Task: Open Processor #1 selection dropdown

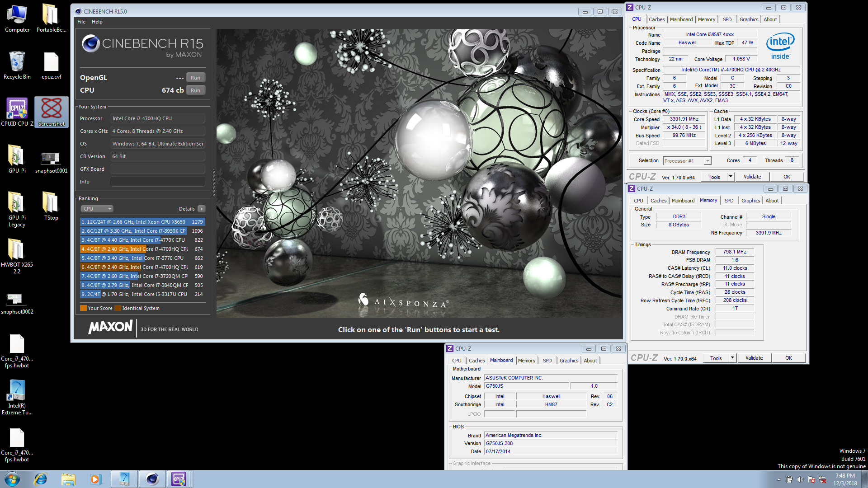Action: 687,161
